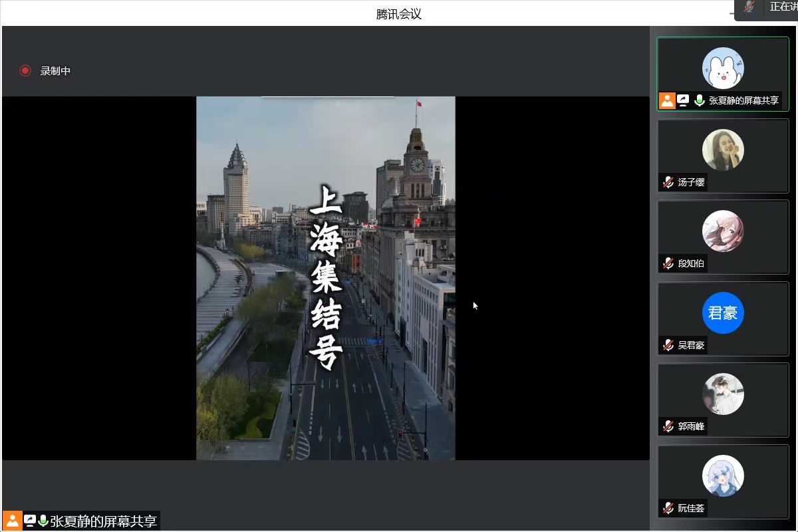798x532 pixels.
Task: Select the rabbit avatar of 张夏静
Action: 723,68
